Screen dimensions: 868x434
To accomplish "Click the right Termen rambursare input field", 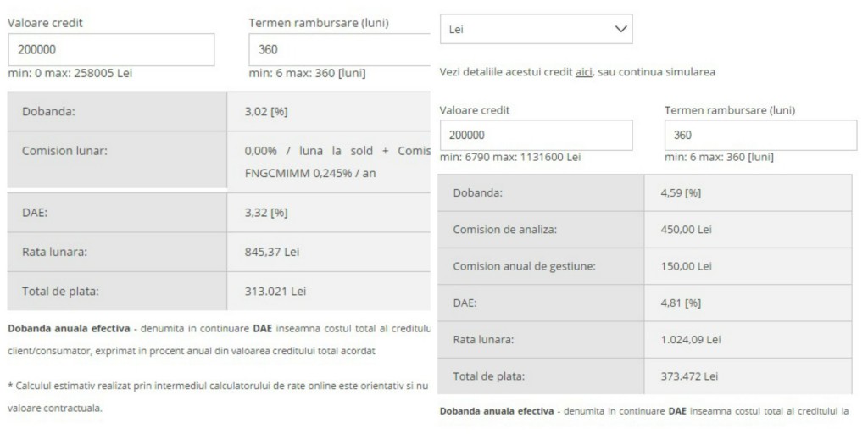I will [x=760, y=135].
